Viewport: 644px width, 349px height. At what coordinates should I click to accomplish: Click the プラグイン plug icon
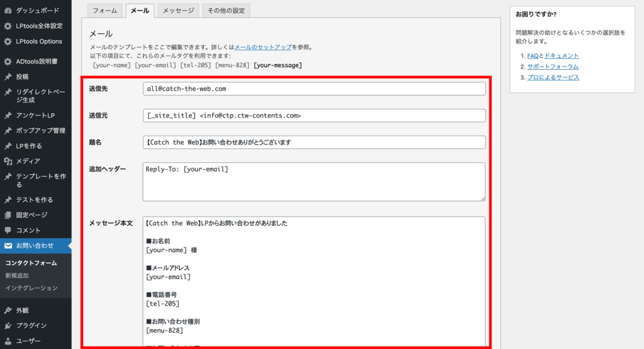point(8,326)
